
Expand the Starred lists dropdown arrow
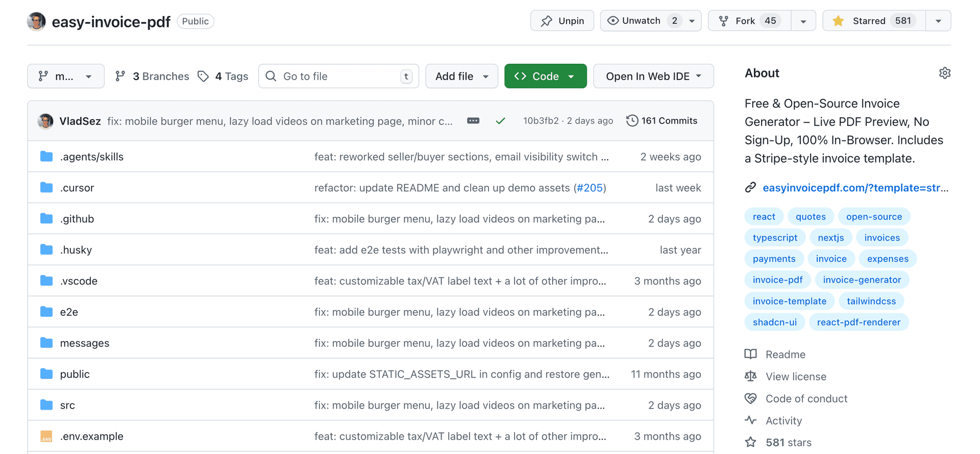(938, 21)
